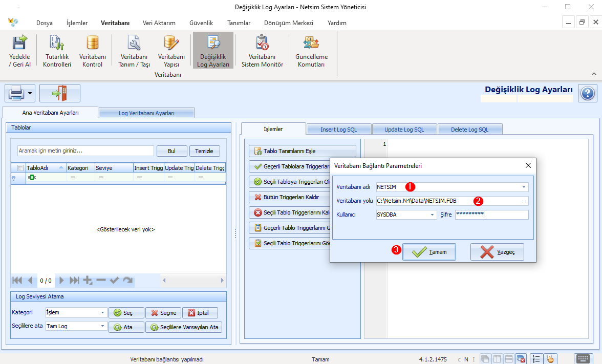Go to previous record in table navigator
The height and width of the screenshot is (364, 602).
[30, 281]
